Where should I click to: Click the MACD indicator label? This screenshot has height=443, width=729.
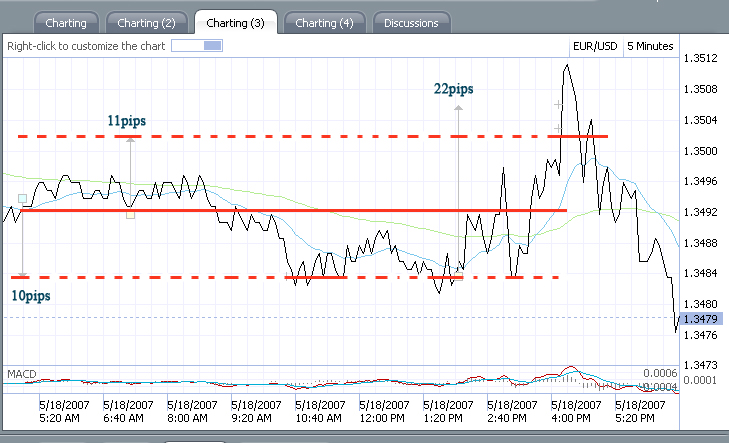pyautogui.click(x=21, y=374)
